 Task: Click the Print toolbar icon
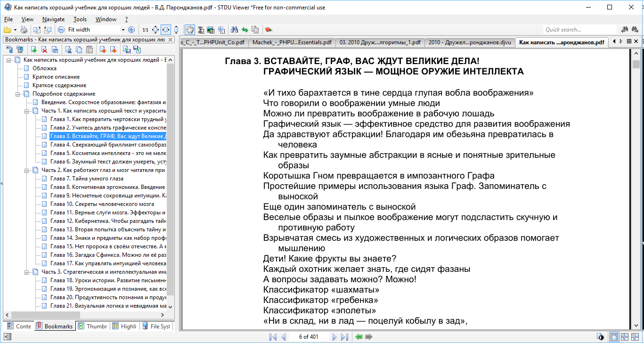coord(24,30)
